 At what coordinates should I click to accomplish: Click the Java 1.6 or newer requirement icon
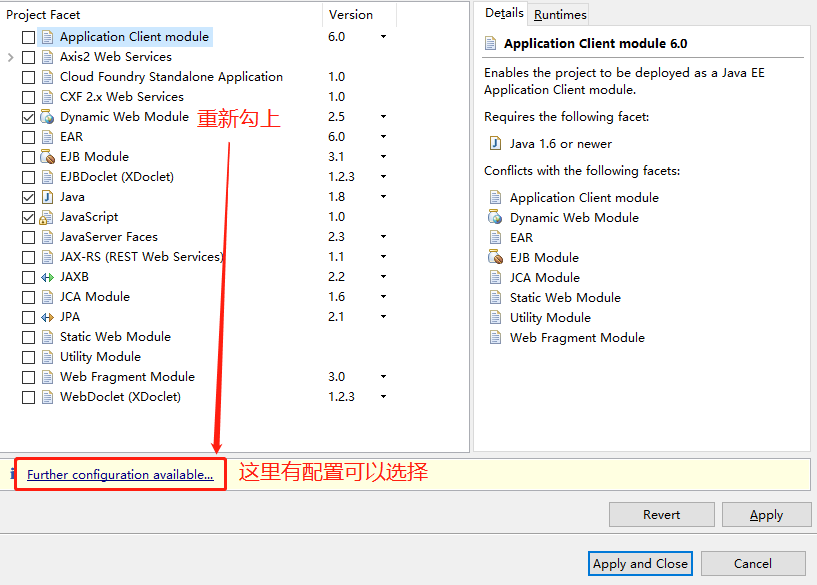click(496, 143)
